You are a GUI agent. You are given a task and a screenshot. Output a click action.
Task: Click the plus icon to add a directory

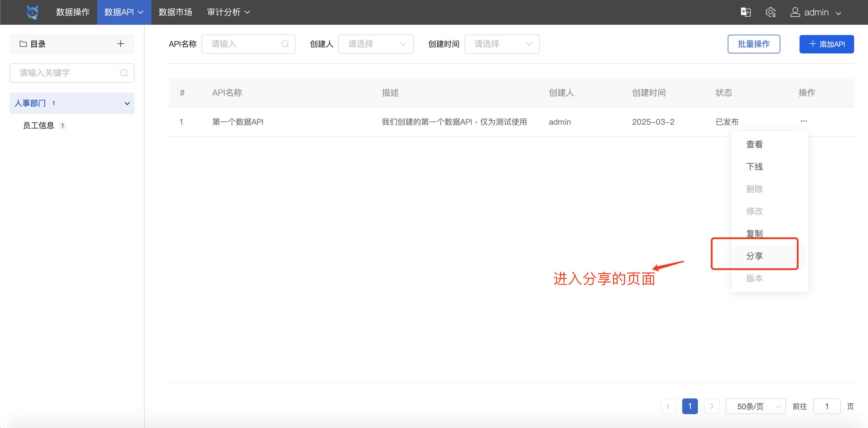[x=120, y=43]
